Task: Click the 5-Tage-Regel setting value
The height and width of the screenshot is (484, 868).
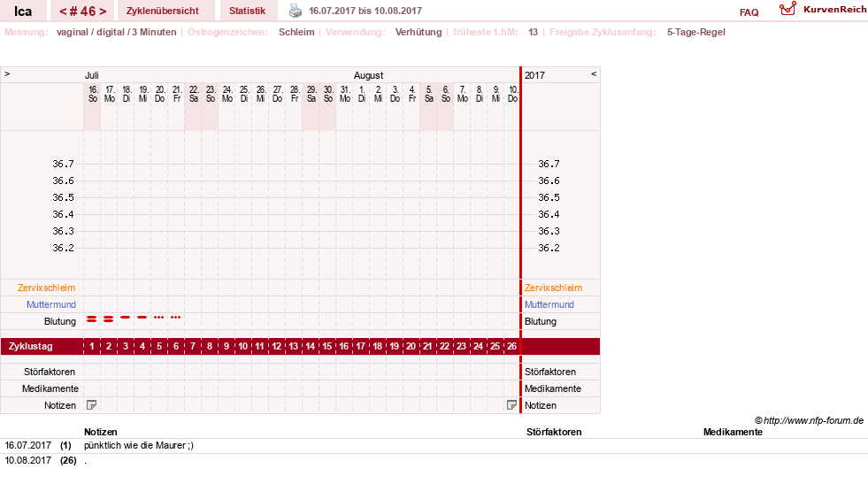Action: 695,32
